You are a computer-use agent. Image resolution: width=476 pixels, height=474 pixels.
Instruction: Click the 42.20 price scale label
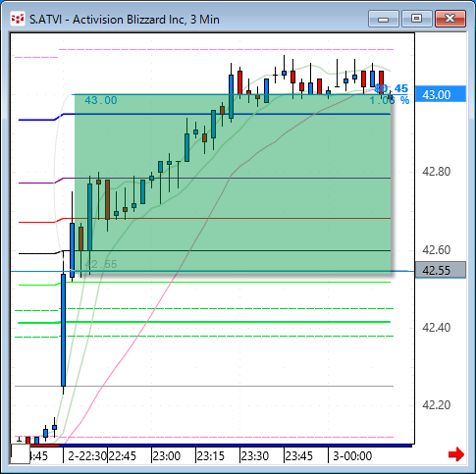coord(437,405)
